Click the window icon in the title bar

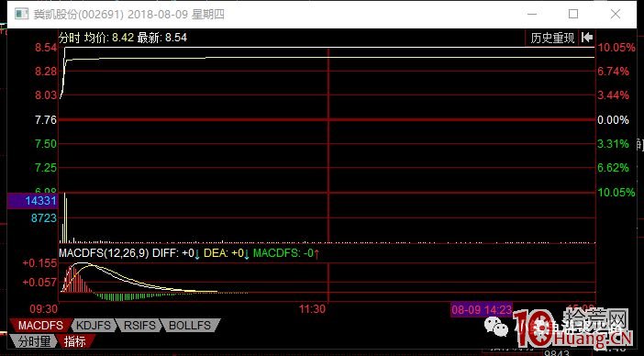click(x=21, y=14)
